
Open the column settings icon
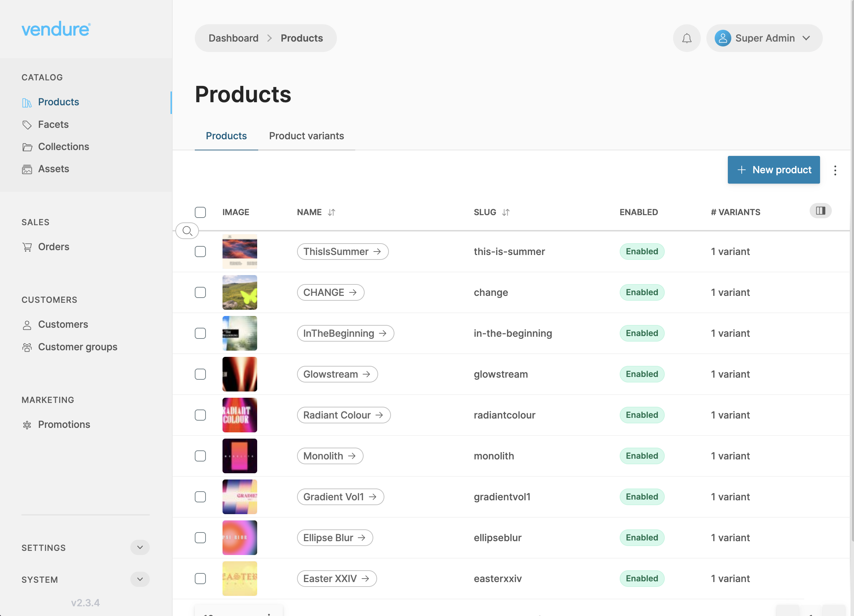820,211
